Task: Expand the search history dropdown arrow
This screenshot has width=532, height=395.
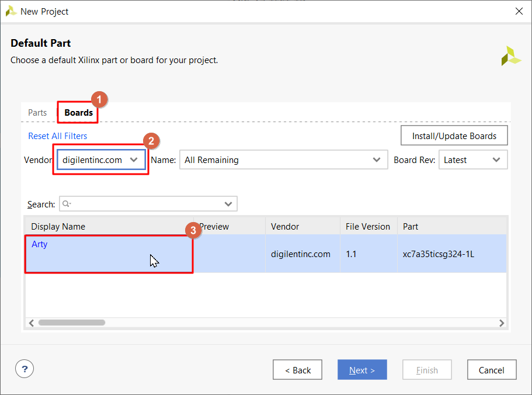Action: click(x=228, y=204)
